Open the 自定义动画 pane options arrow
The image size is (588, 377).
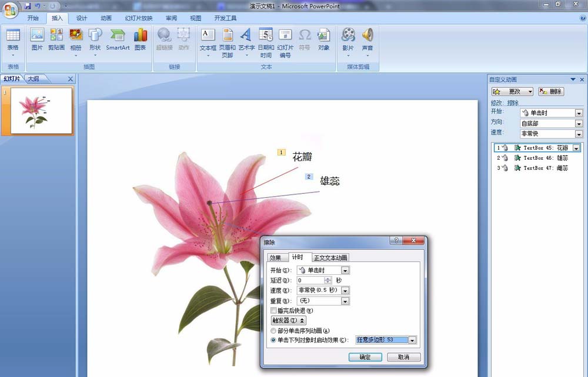(x=573, y=79)
